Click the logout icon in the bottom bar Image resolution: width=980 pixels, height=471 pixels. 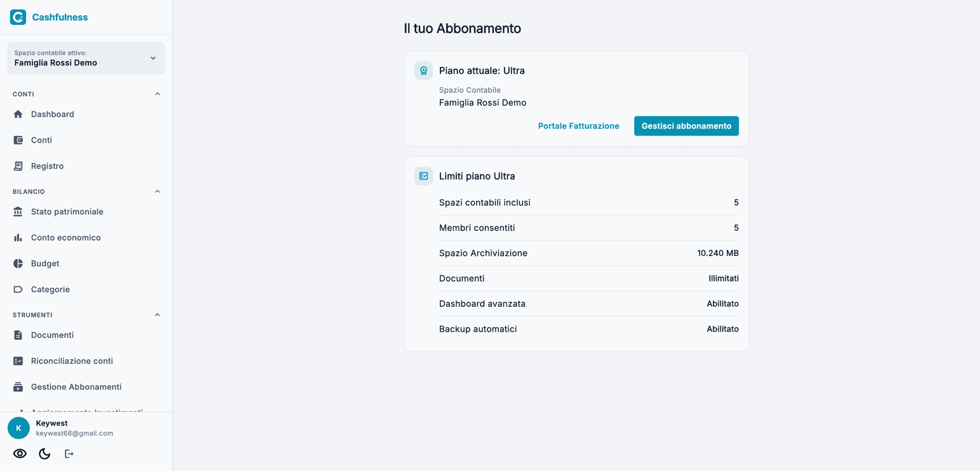point(69,454)
